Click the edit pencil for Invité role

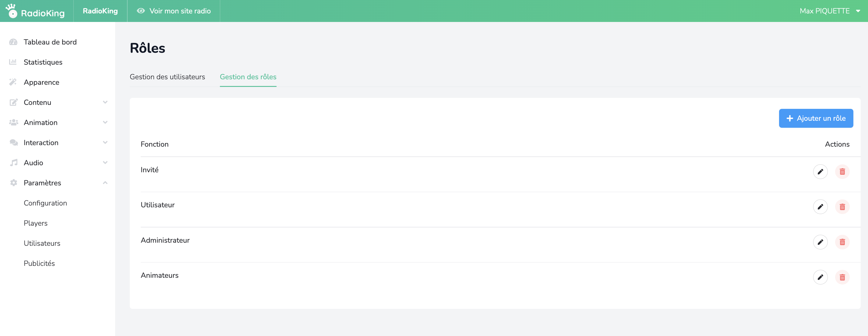click(x=820, y=172)
